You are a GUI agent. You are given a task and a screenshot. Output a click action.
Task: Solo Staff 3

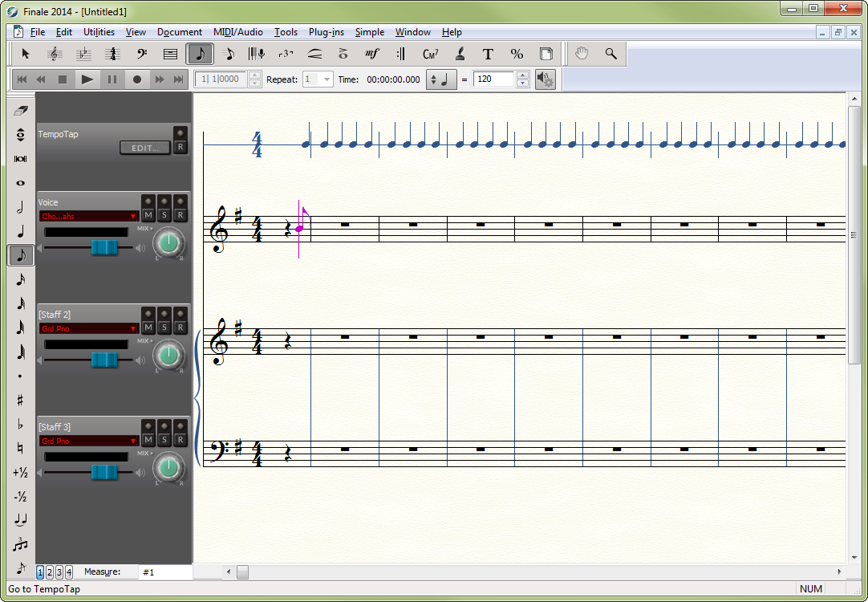(164, 440)
